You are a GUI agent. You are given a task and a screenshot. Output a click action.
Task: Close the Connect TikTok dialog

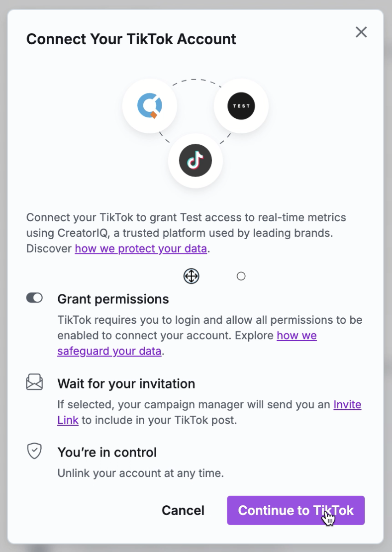(361, 32)
